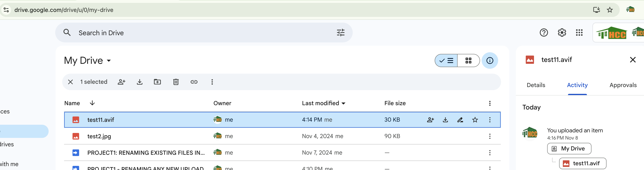Image resolution: width=644 pixels, height=170 pixels.
Task: Click the Search in Drive field
Action: tap(204, 33)
